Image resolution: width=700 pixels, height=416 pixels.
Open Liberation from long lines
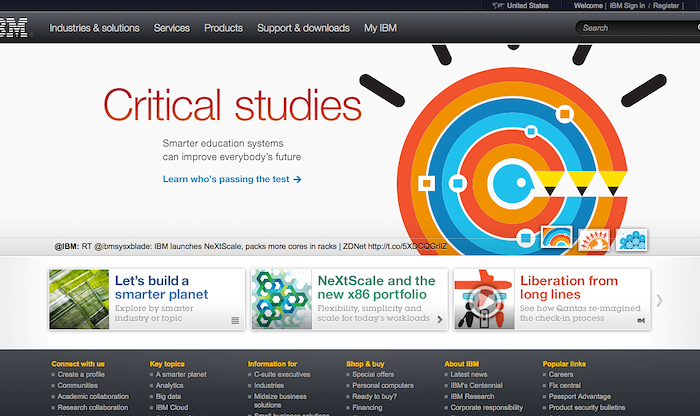click(569, 287)
